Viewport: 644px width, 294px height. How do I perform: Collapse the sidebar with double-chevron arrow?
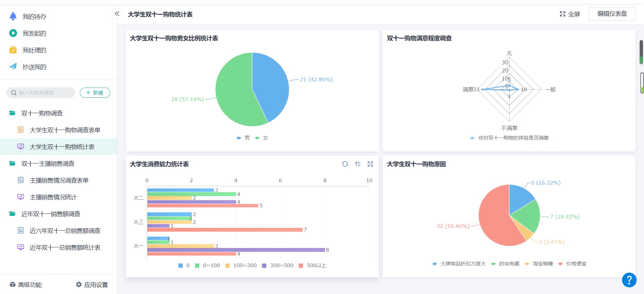coord(117,14)
